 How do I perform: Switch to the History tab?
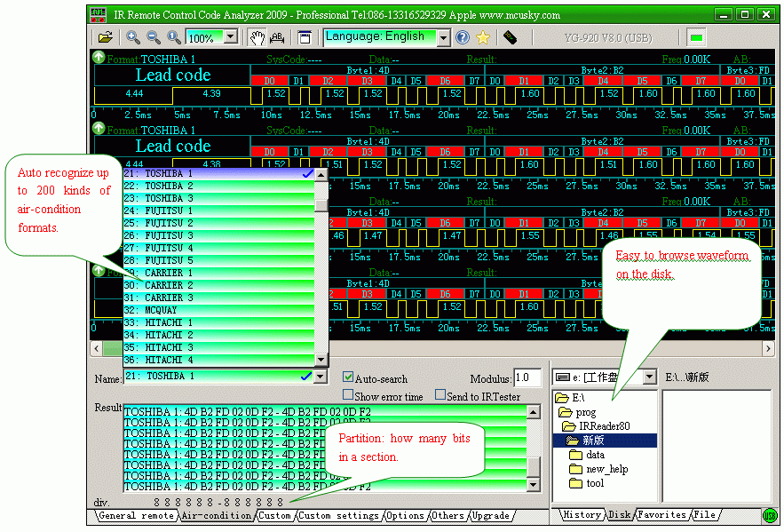[582, 515]
